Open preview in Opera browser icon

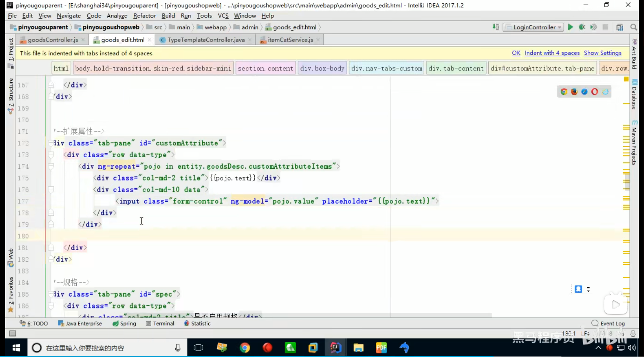tap(595, 92)
